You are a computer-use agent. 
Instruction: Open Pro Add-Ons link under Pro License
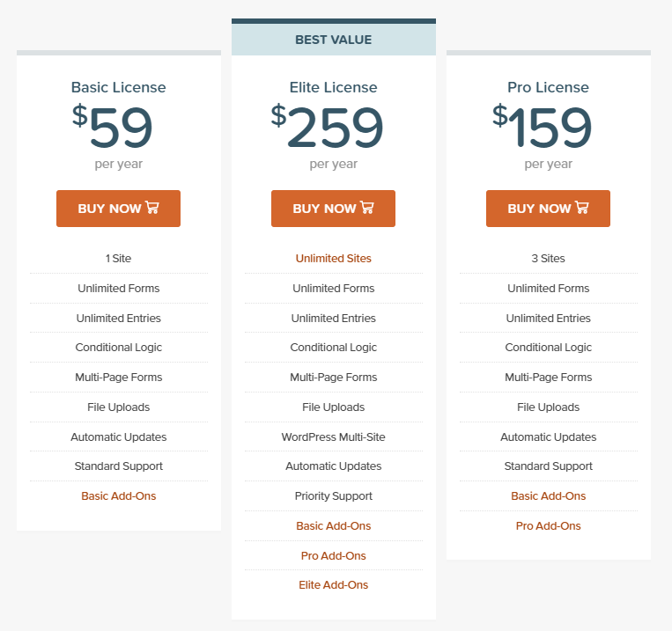(x=548, y=526)
